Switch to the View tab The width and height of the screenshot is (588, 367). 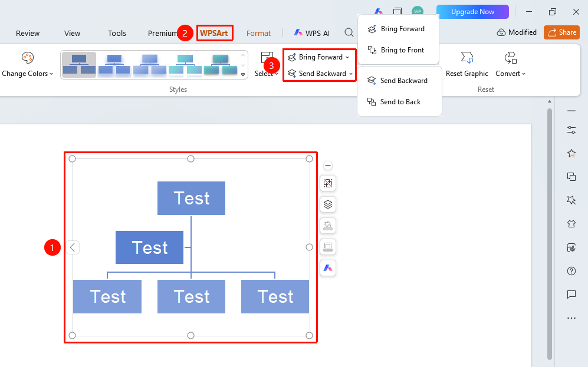click(x=72, y=34)
